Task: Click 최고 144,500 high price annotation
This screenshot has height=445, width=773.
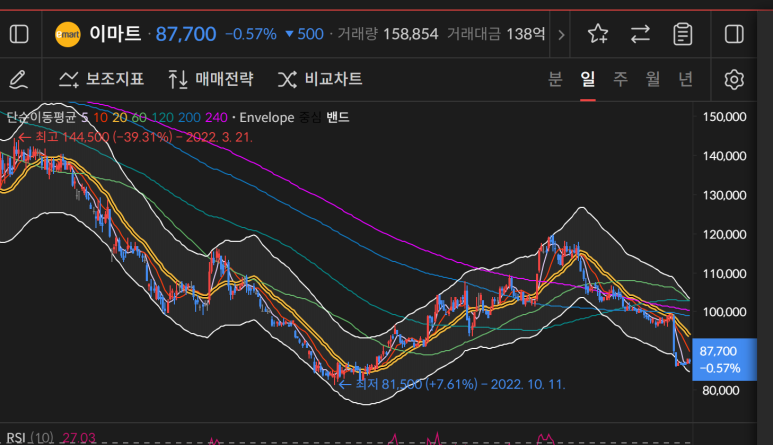Action: tap(135, 137)
